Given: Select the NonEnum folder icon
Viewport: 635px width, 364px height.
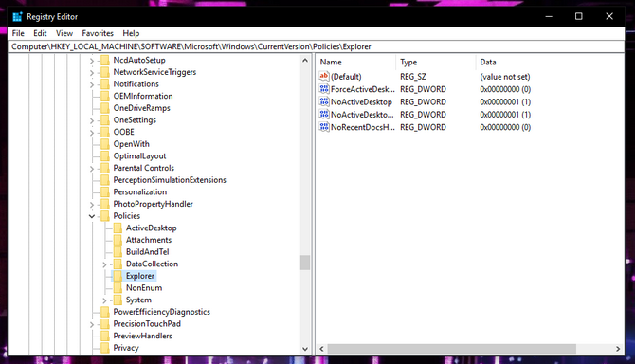Looking at the screenshot, I should (118, 288).
